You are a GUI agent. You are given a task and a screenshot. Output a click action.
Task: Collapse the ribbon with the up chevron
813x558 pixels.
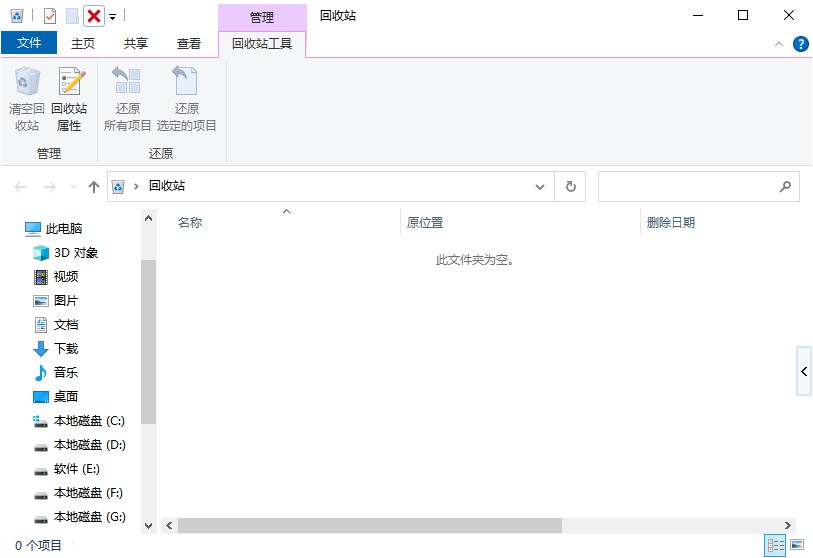(x=779, y=44)
